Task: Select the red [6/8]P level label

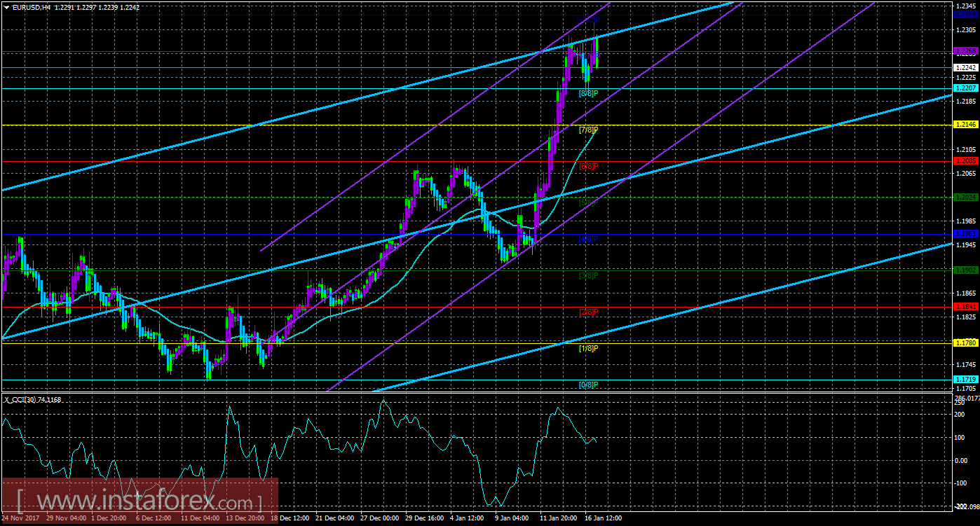Action: pyautogui.click(x=588, y=166)
